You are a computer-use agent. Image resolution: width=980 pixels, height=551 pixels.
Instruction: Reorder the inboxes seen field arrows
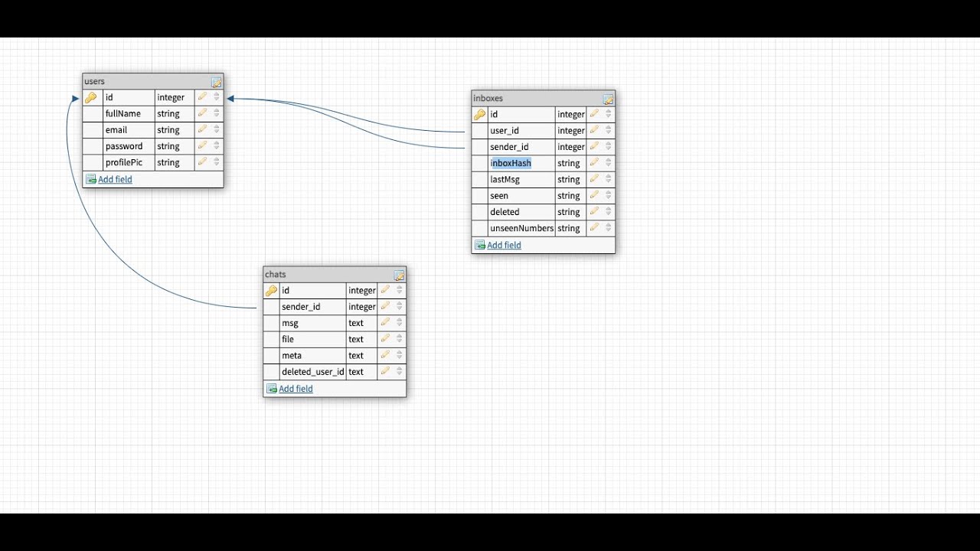pos(609,195)
